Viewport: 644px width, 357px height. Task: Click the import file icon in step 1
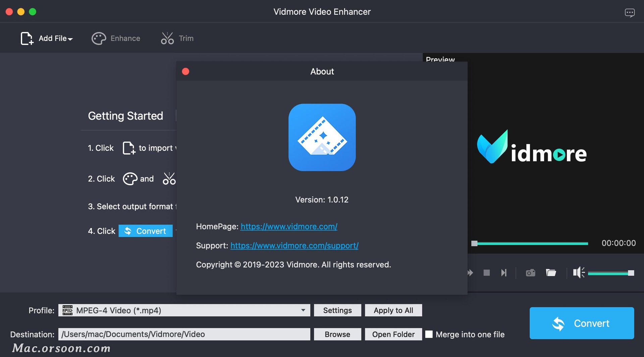(129, 148)
